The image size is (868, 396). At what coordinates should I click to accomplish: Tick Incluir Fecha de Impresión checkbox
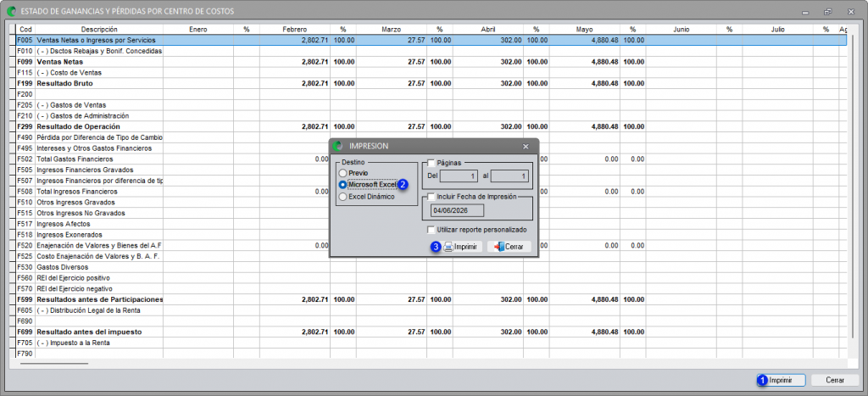(431, 196)
